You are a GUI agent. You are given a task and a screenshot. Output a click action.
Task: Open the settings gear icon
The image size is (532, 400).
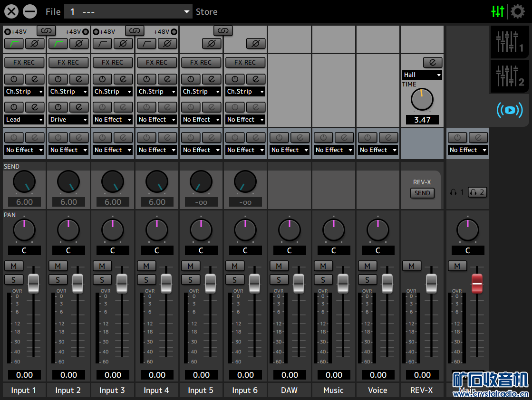pyautogui.click(x=517, y=11)
